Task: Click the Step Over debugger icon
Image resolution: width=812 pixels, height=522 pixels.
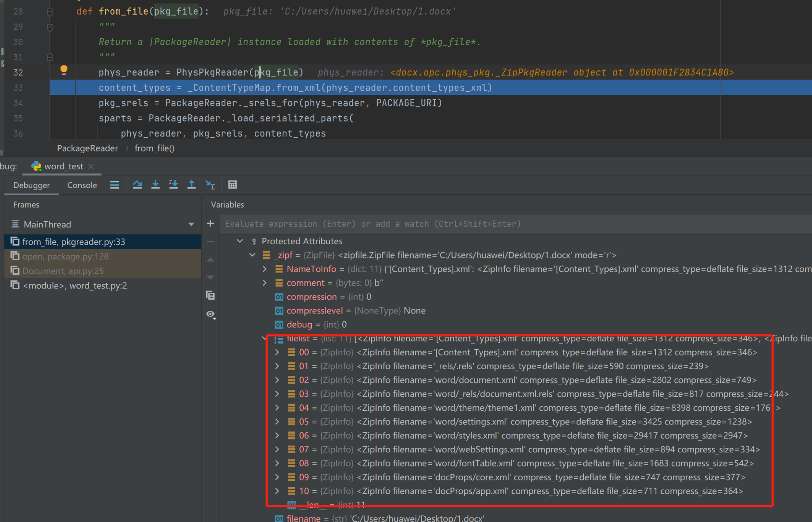Action: tap(137, 185)
